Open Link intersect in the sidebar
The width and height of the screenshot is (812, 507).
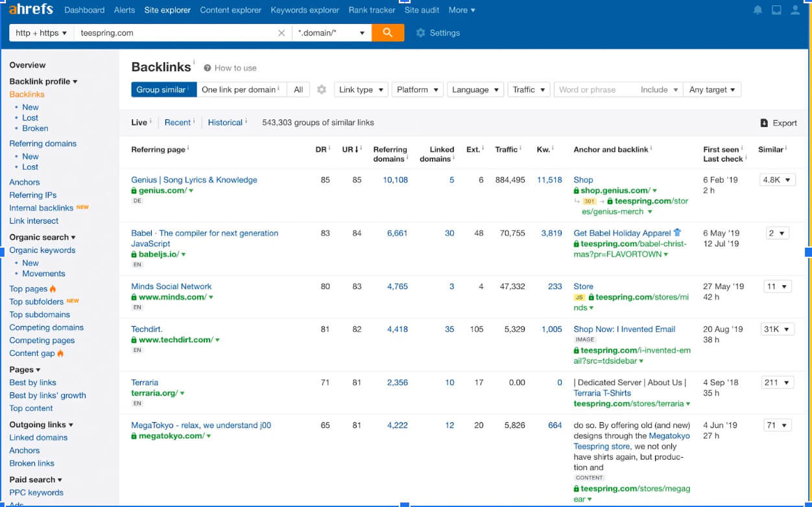pyautogui.click(x=34, y=220)
